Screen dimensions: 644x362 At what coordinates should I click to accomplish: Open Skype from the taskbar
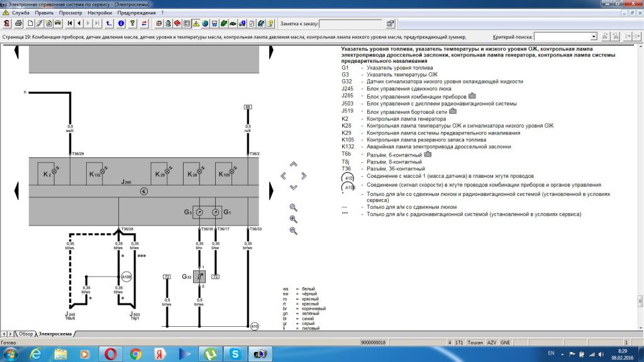235,354
